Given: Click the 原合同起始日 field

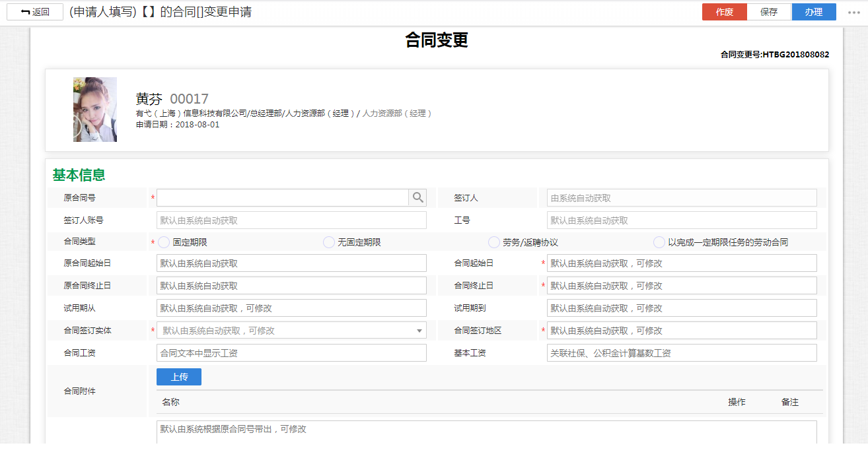Looking at the screenshot, I should tap(291, 263).
